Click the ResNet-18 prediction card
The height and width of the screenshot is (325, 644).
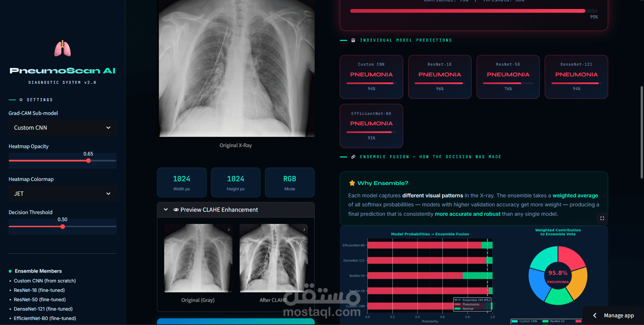click(x=440, y=77)
